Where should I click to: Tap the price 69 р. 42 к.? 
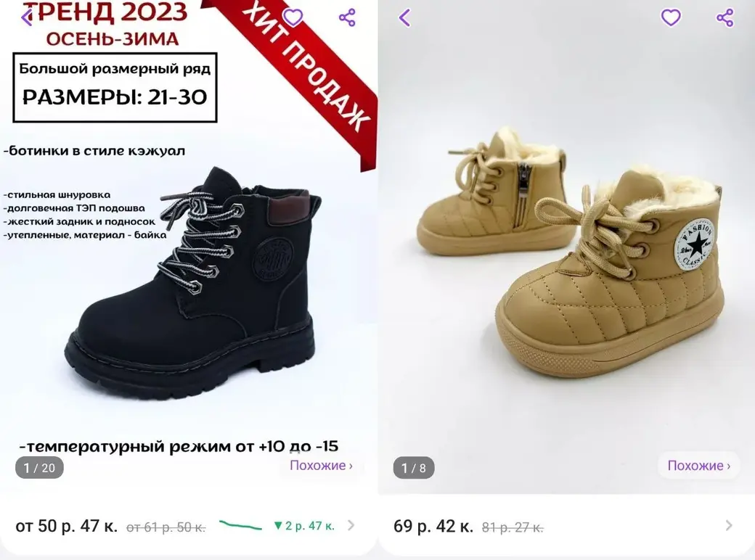(433, 526)
